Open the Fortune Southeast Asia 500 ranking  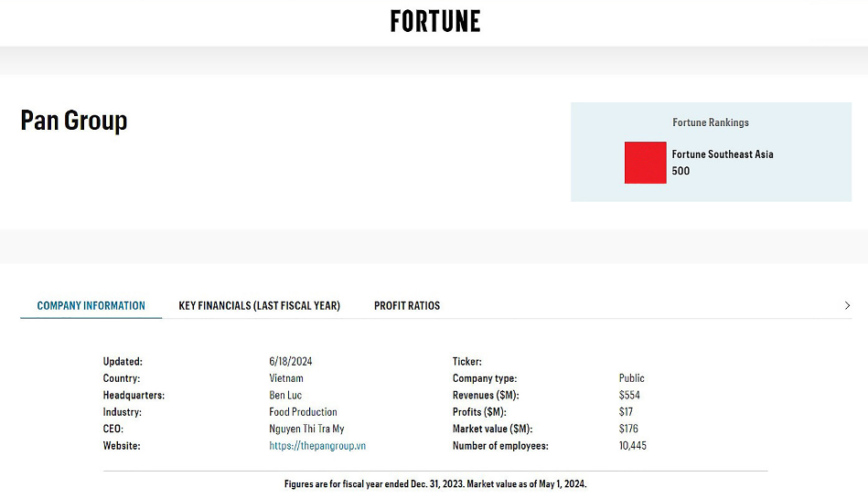[x=722, y=162]
